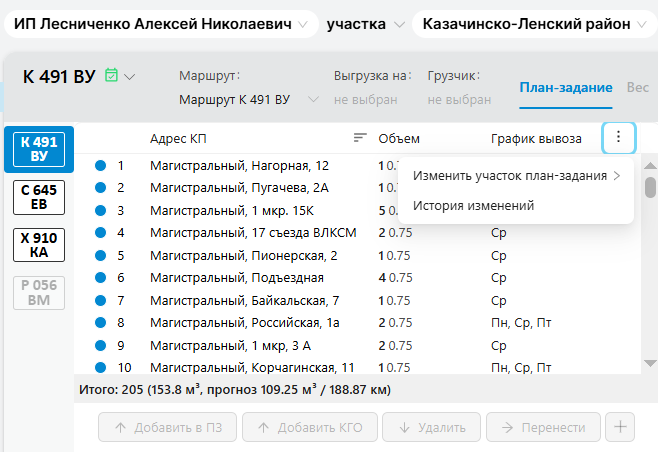Choose vehicle plate Р 056 ВМ in sidebar

coord(38,292)
